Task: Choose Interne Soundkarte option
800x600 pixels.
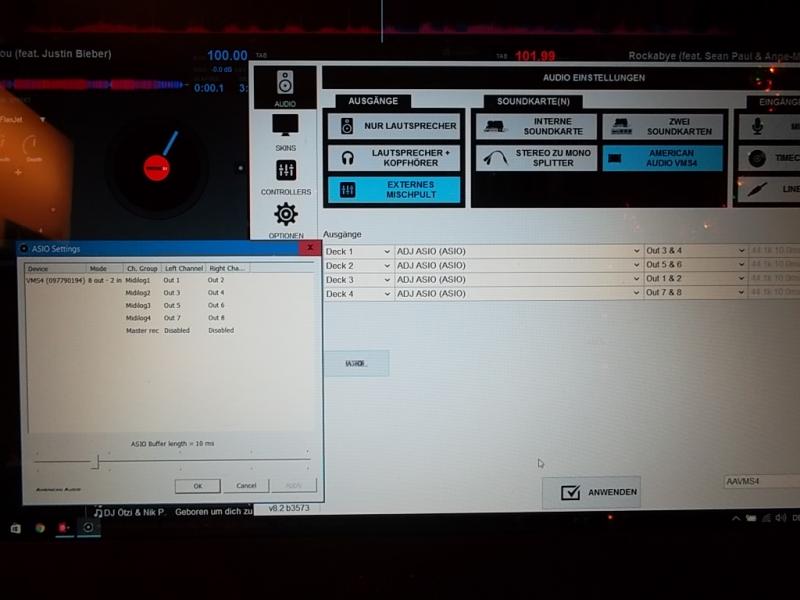Action: coord(536,127)
